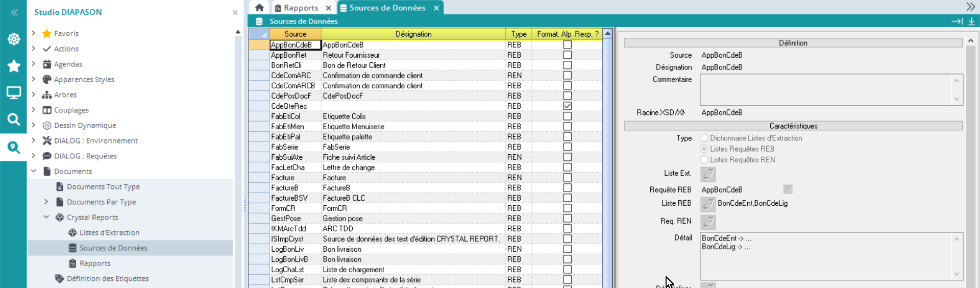This screenshot has width=980, height=288.
Task: Click the Liste Ext. selector icon
Action: point(708,174)
